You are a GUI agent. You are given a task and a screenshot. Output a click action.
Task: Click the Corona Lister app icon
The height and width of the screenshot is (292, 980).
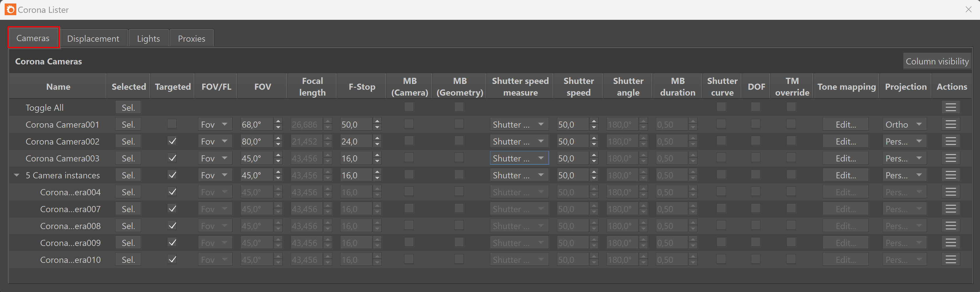(10, 10)
